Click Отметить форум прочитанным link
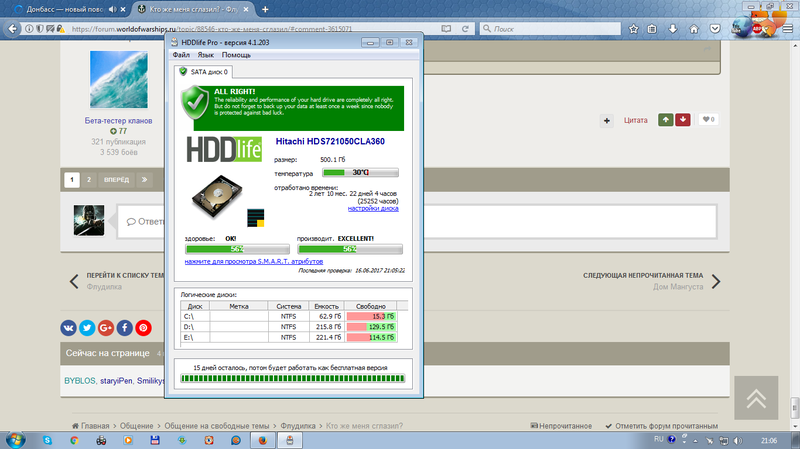 tap(662, 426)
